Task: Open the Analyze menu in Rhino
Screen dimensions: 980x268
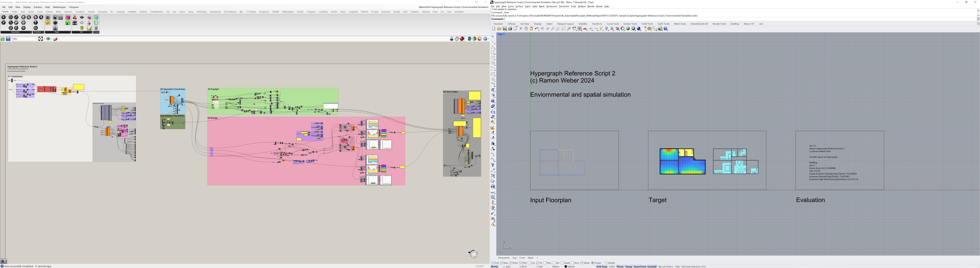Action: (582, 7)
